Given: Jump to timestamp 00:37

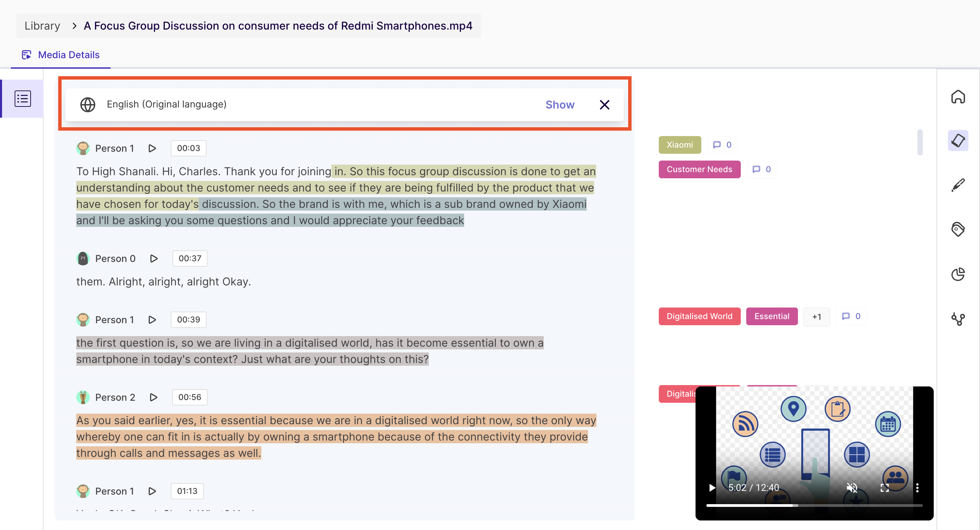Looking at the screenshot, I should click(190, 259).
